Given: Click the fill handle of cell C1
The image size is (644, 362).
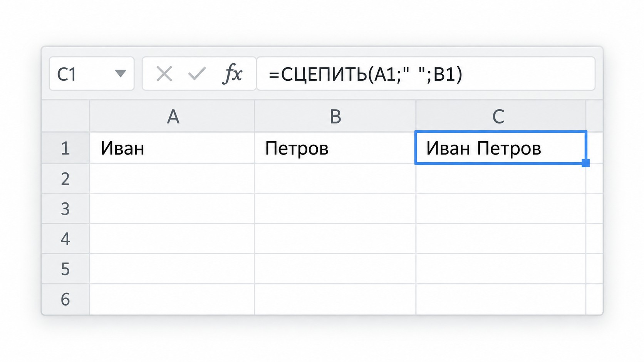Looking at the screenshot, I should (x=586, y=163).
